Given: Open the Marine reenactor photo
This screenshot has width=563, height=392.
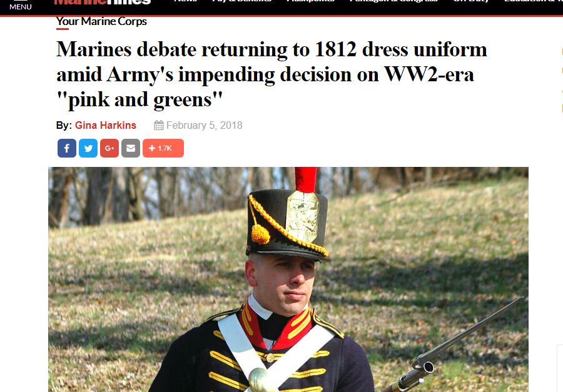Looking at the screenshot, I should tap(288, 279).
